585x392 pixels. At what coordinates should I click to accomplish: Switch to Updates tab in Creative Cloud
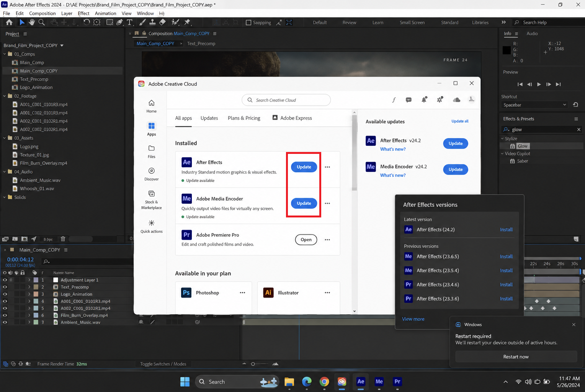(209, 118)
